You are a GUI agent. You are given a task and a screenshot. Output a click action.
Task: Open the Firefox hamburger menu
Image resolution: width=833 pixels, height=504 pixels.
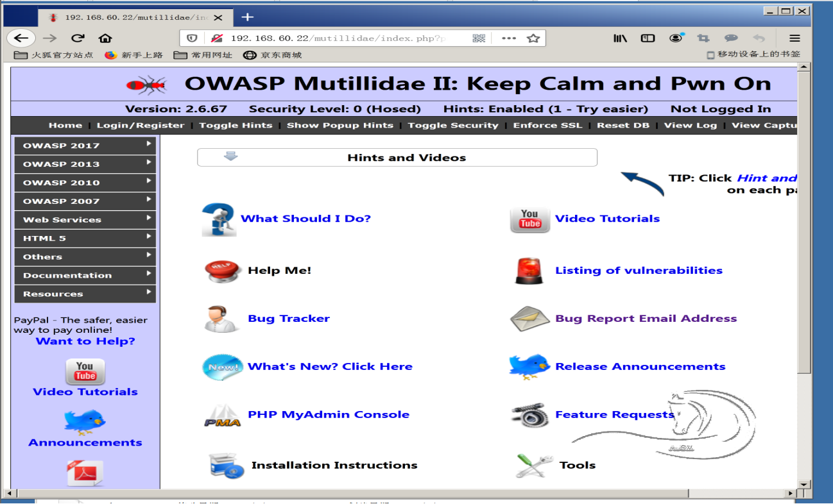coord(794,38)
